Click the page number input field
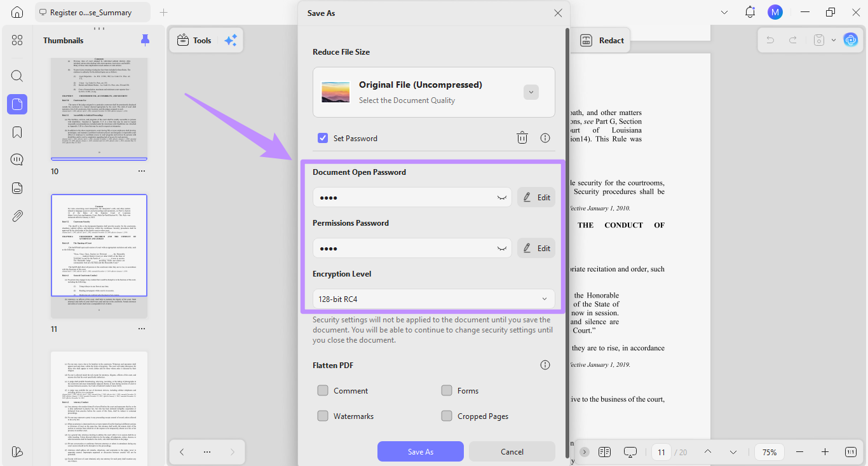868x466 pixels. click(661, 452)
